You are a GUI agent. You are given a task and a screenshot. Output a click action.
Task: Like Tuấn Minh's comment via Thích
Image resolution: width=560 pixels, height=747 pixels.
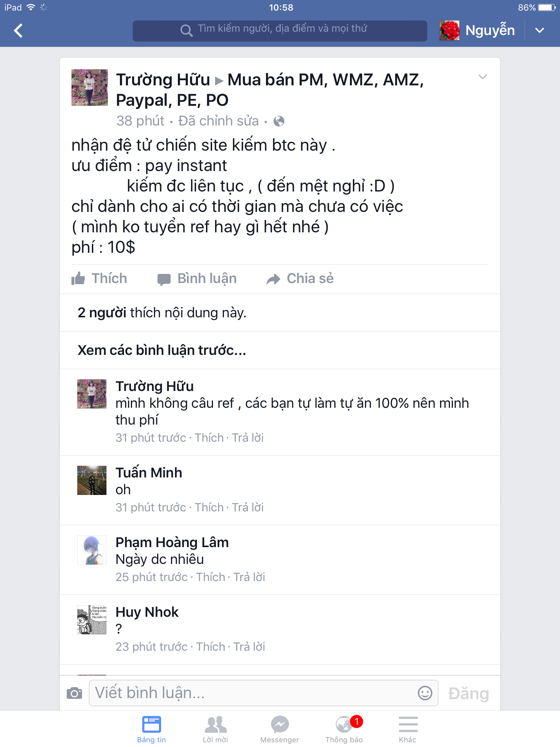[209, 507]
